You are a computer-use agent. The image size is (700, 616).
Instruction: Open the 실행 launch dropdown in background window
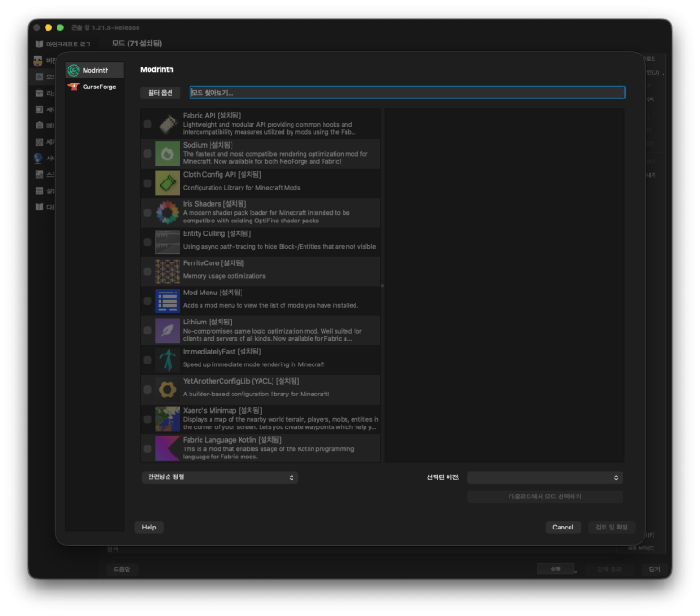[575, 571]
